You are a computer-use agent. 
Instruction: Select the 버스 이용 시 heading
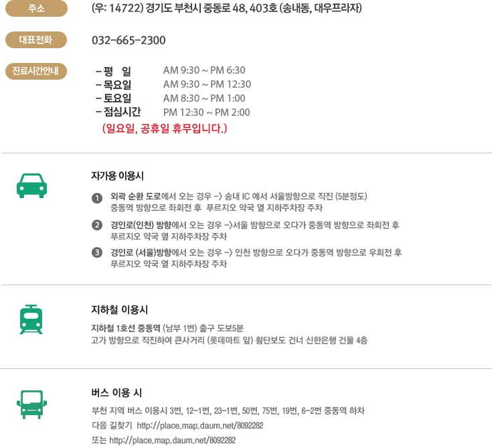pyautogui.click(x=116, y=392)
